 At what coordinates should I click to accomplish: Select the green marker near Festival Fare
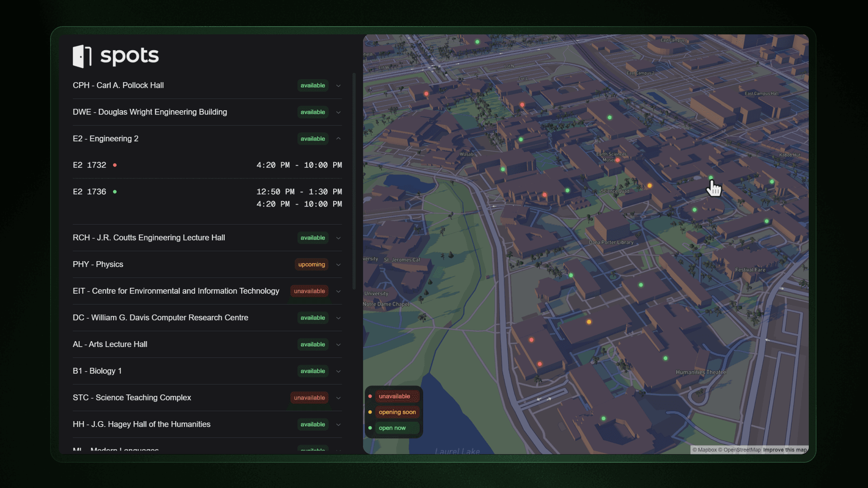767,221
